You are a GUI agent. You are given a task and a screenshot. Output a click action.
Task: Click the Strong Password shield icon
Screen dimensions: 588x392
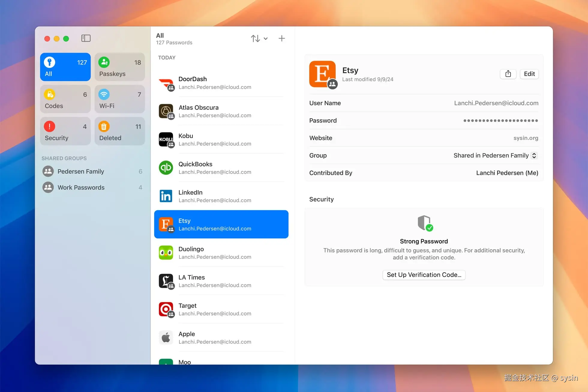click(x=424, y=223)
